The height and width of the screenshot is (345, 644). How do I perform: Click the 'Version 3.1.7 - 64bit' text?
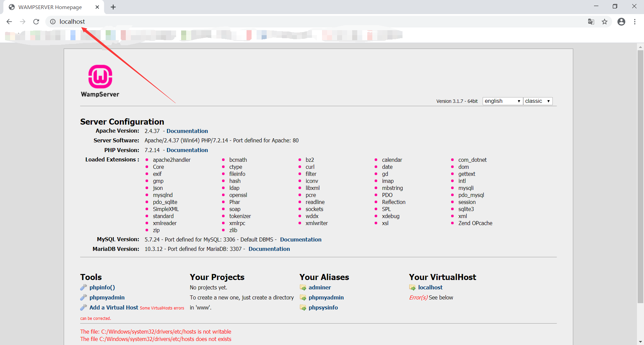tap(457, 101)
